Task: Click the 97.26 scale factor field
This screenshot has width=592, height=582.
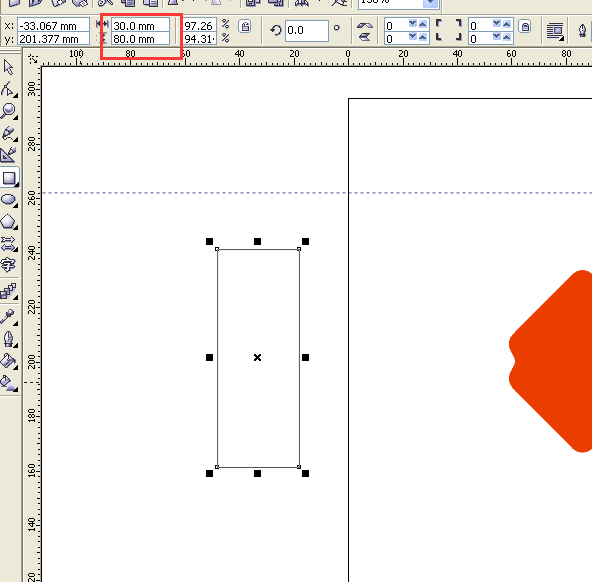Action: tap(199, 26)
